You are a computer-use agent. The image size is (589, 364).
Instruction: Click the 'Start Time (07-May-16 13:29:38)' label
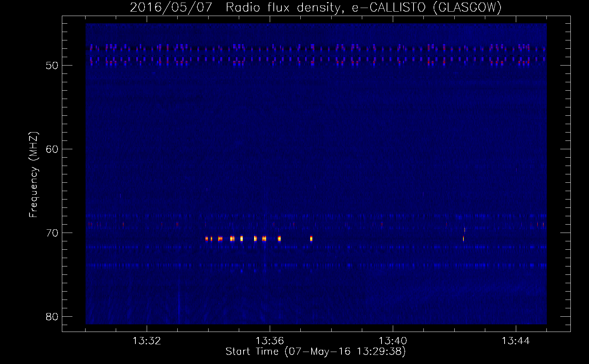tap(316, 351)
